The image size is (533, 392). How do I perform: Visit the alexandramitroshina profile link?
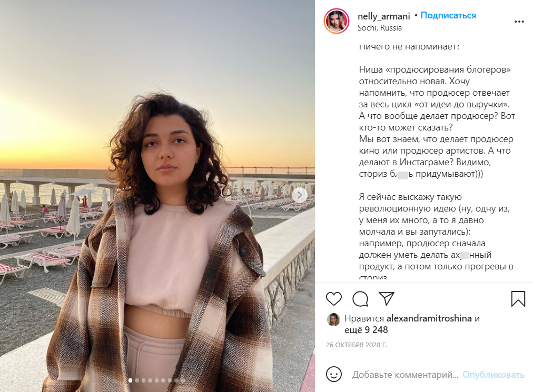429,318
